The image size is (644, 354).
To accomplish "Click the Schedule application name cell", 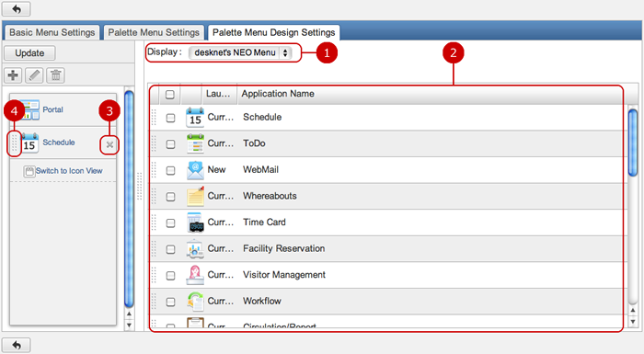I will point(262,117).
